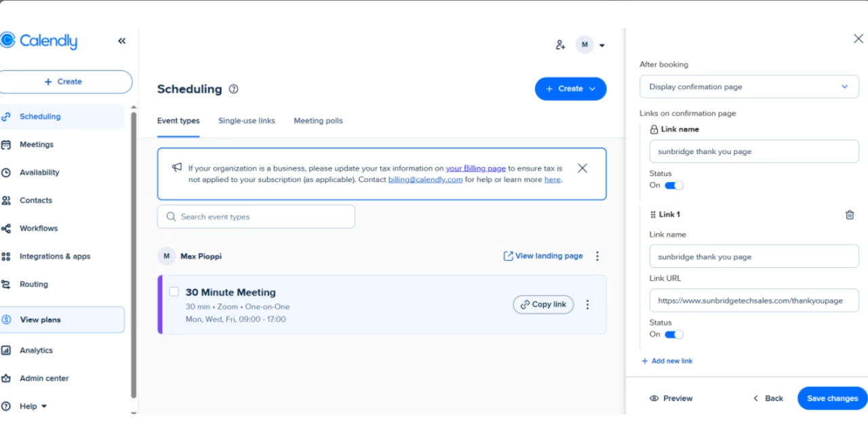Click the locked Link name field
Screen dimensions: 868x437
point(754,152)
